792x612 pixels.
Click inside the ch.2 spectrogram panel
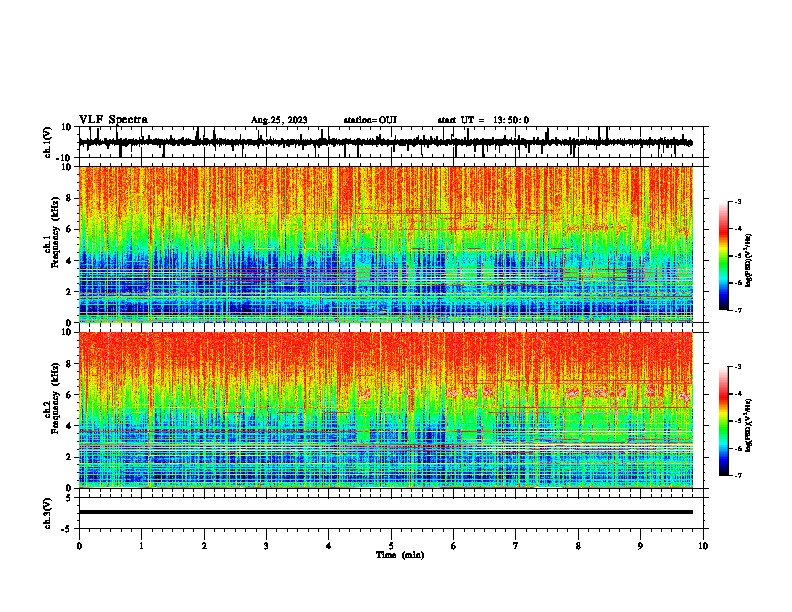(385, 410)
